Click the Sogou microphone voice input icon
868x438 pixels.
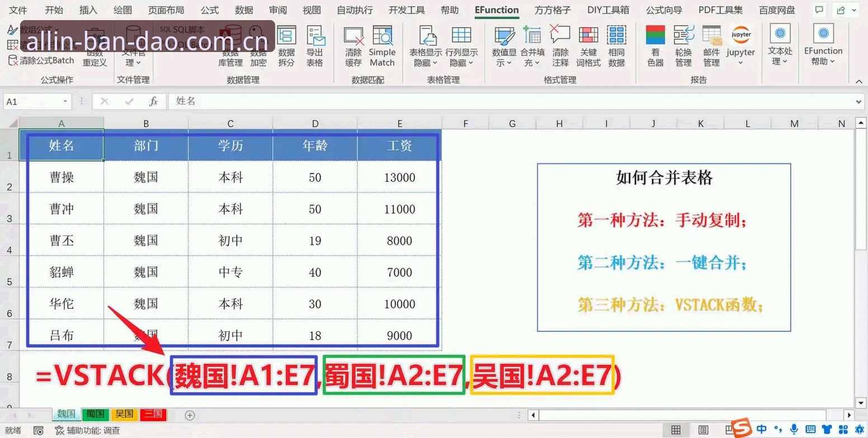(x=794, y=429)
